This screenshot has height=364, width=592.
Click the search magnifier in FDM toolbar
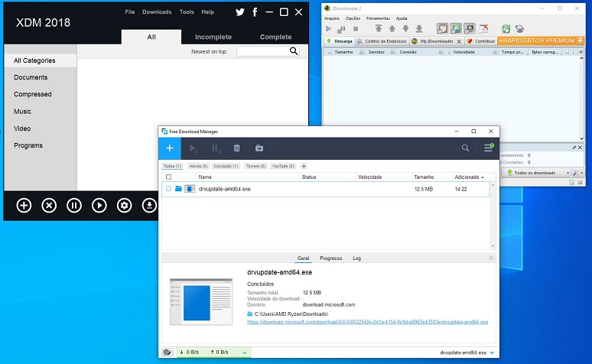pos(465,148)
